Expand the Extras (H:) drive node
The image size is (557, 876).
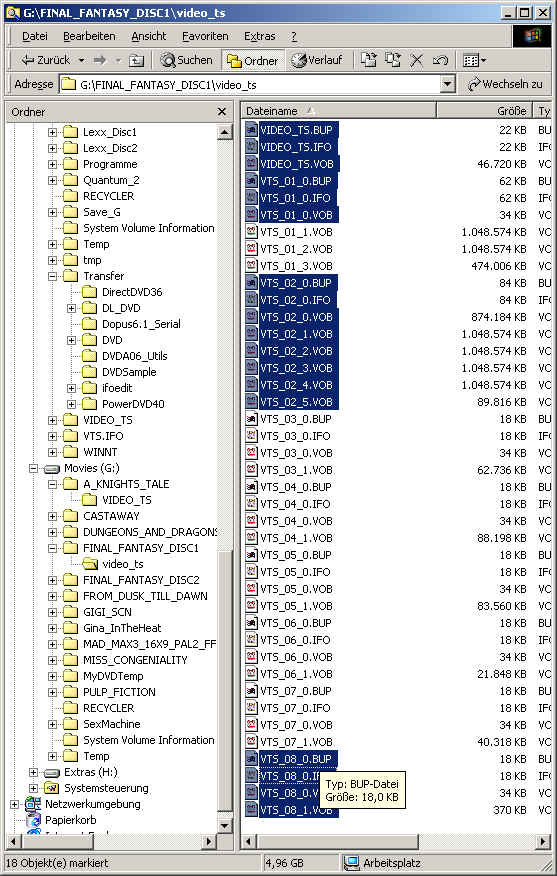point(34,773)
